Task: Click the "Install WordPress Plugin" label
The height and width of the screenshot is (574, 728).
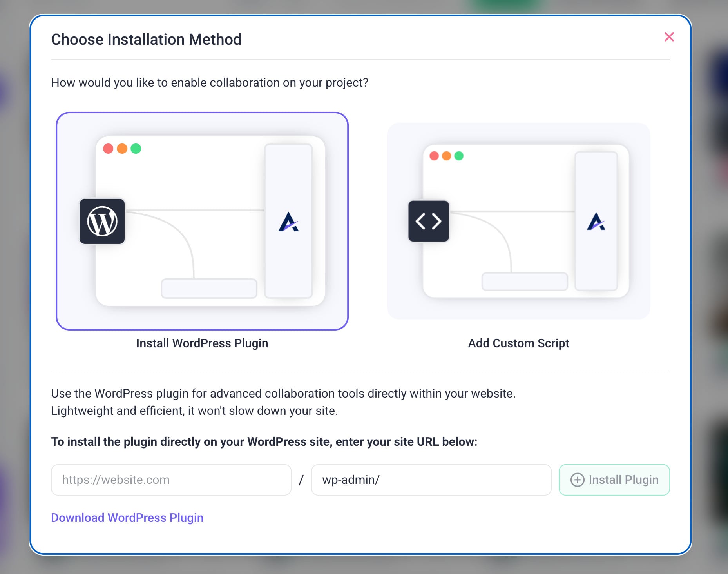Action: coord(202,343)
